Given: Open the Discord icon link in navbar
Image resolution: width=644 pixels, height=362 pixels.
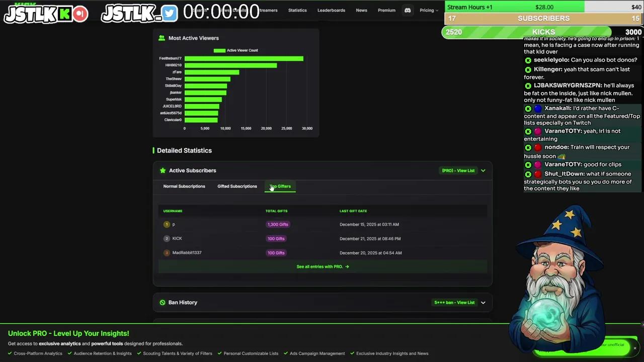Looking at the screenshot, I should [x=408, y=10].
